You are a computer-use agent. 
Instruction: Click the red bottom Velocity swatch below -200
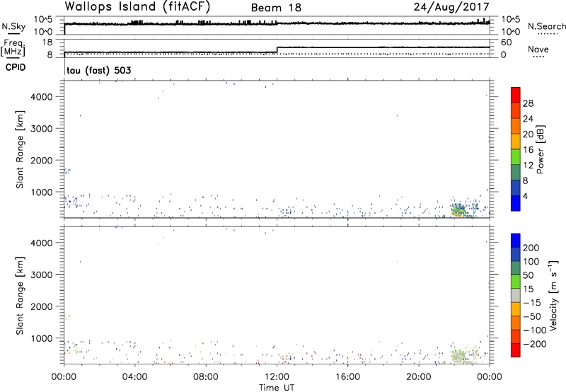click(x=516, y=350)
